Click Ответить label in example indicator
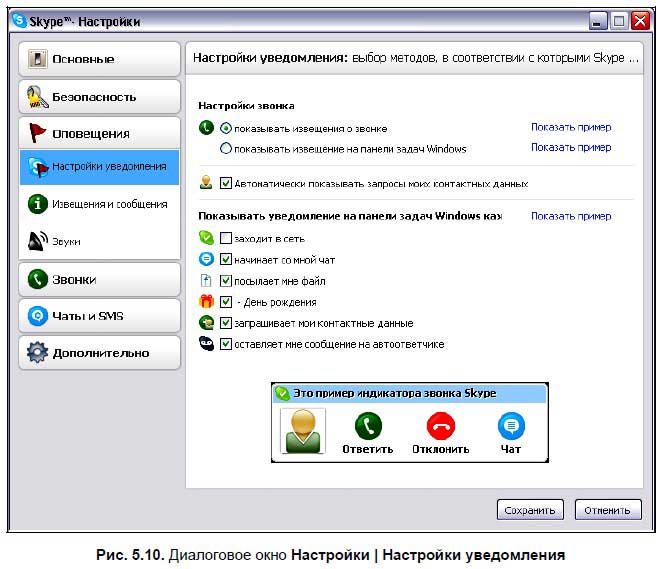663x569 pixels. [368, 449]
